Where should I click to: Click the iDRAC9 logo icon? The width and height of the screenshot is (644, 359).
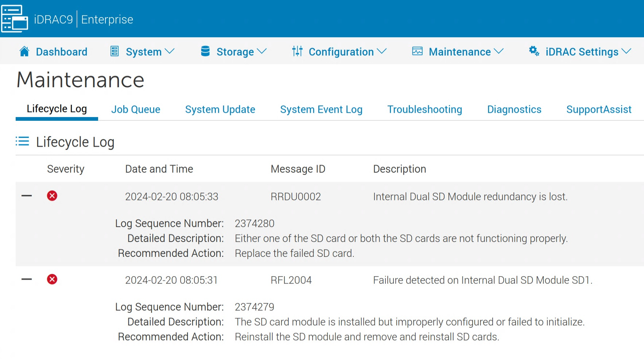(x=15, y=19)
